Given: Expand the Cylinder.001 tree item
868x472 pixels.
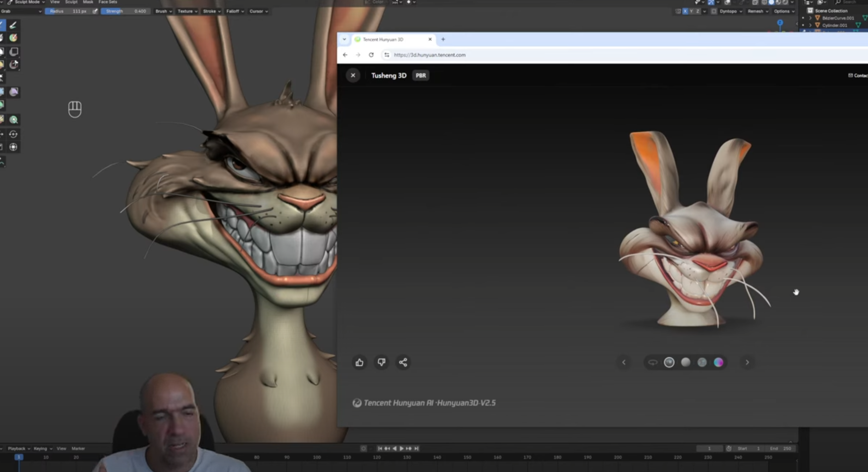Looking at the screenshot, I should pos(810,25).
